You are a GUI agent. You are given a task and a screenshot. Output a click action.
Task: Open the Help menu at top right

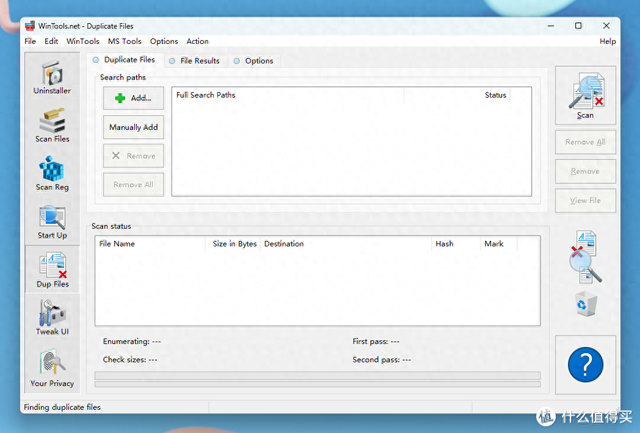pos(607,41)
